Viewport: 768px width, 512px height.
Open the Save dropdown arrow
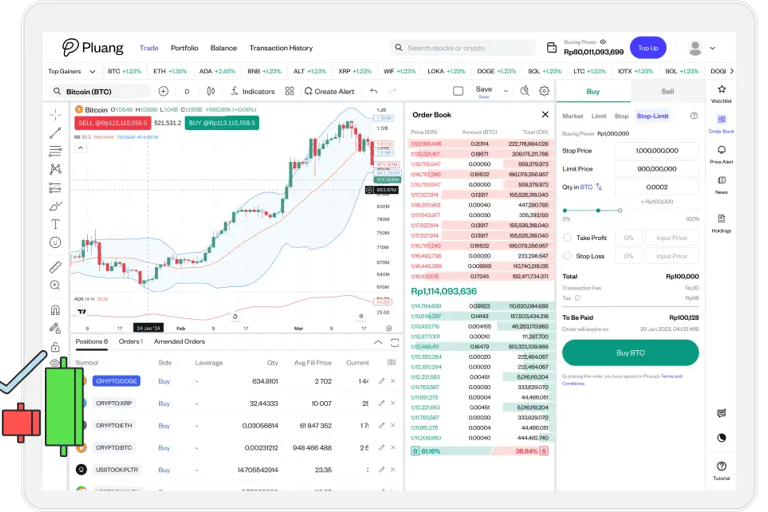click(505, 91)
